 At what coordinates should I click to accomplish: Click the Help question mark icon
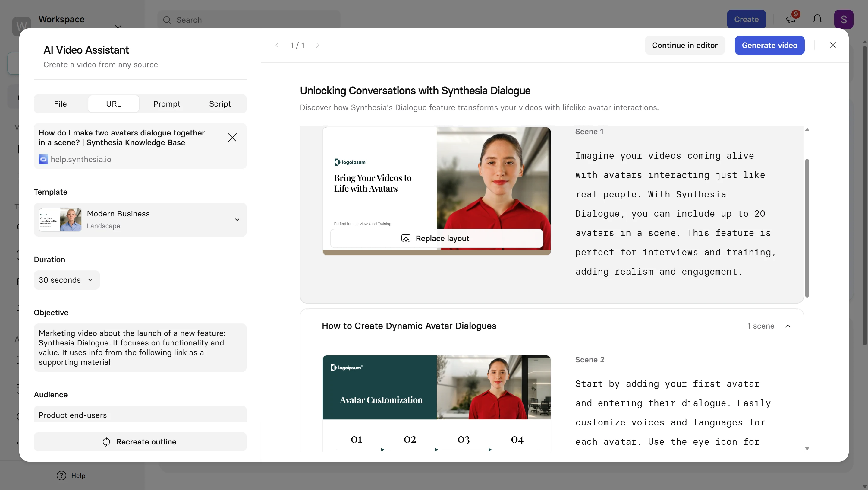point(61,476)
